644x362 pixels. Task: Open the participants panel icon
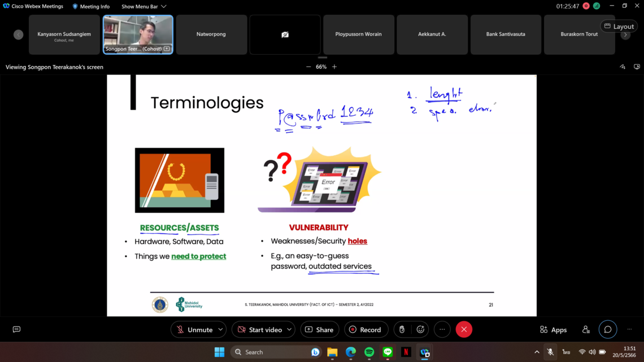[586, 329]
